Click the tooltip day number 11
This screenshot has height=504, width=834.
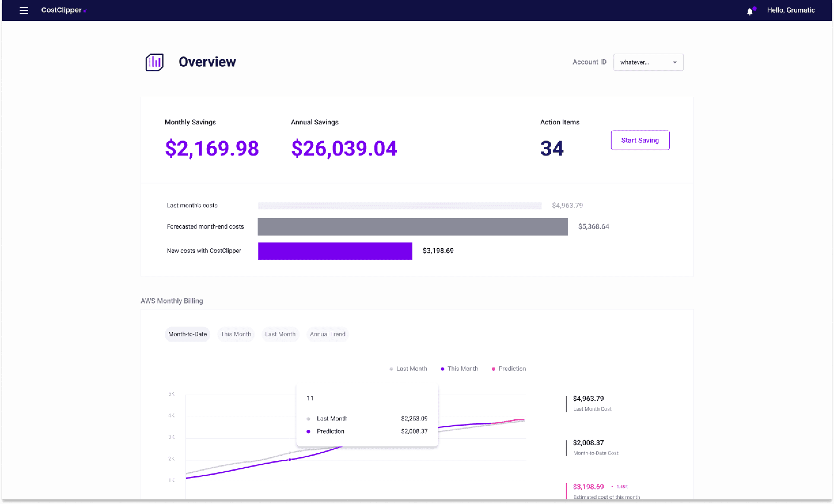pos(310,398)
